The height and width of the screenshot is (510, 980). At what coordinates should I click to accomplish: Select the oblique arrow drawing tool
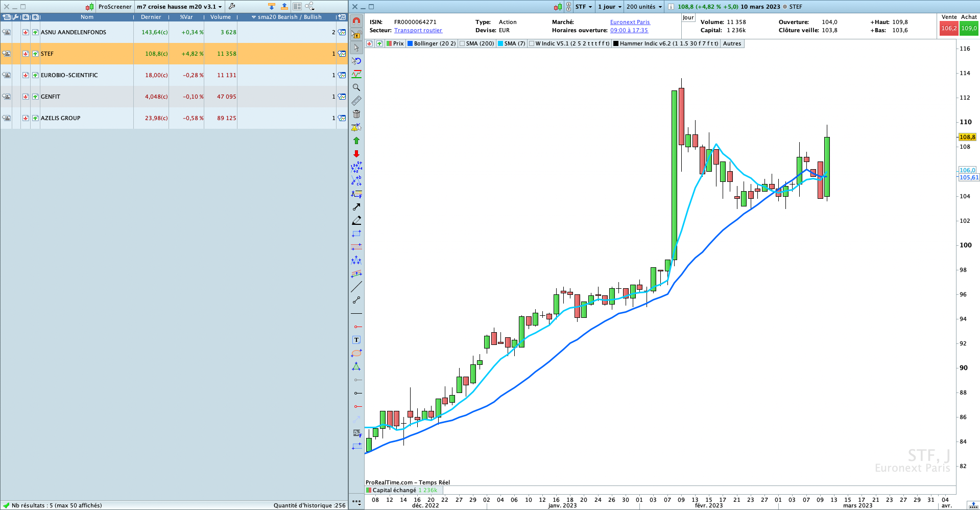[356, 207]
